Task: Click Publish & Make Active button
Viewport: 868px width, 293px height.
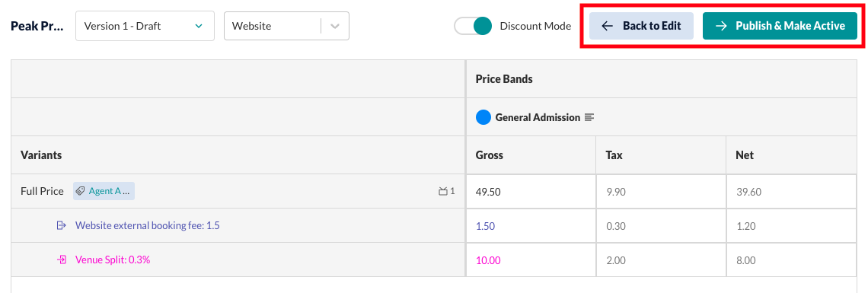Action: pyautogui.click(x=780, y=26)
